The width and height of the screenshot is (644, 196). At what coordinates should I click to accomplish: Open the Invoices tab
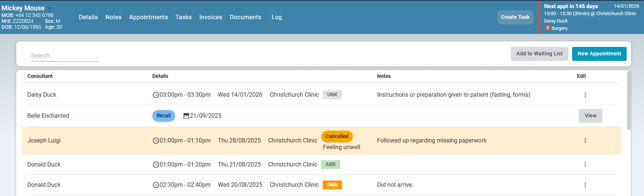click(x=211, y=17)
